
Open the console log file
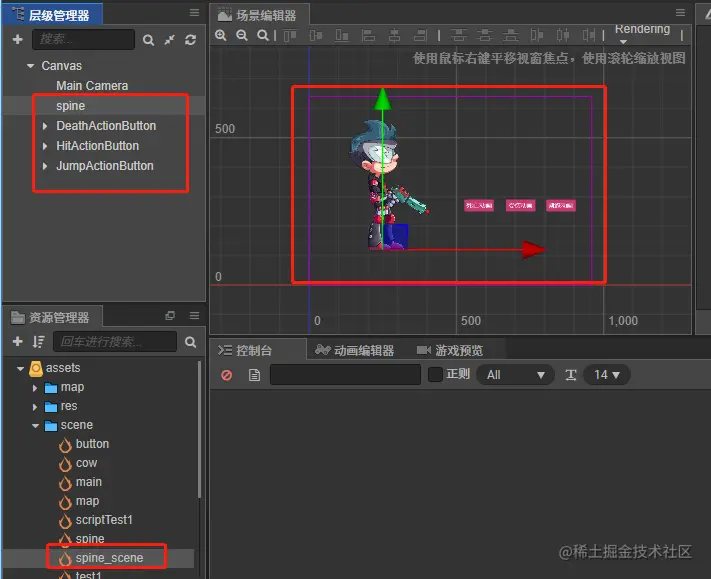coord(254,375)
